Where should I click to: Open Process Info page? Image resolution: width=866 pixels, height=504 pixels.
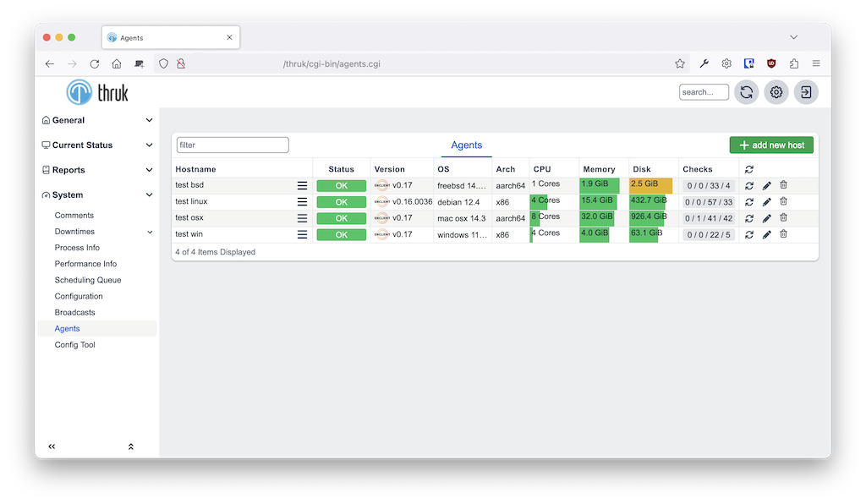77,248
